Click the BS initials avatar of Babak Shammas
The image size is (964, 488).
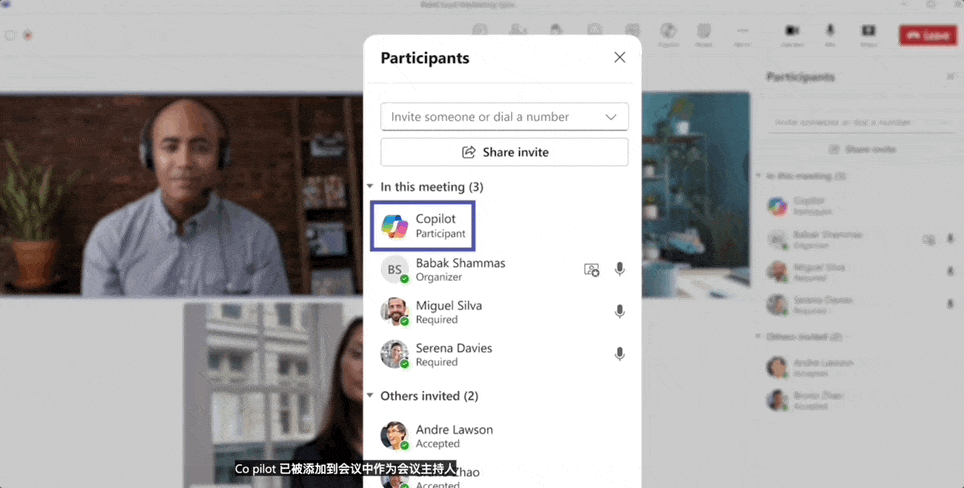click(x=394, y=269)
